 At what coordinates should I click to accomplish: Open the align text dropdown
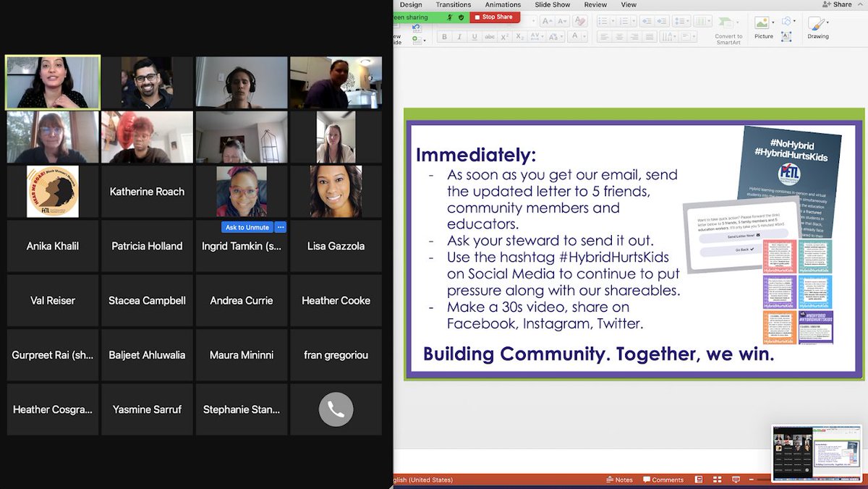pyautogui.click(x=689, y=37)
